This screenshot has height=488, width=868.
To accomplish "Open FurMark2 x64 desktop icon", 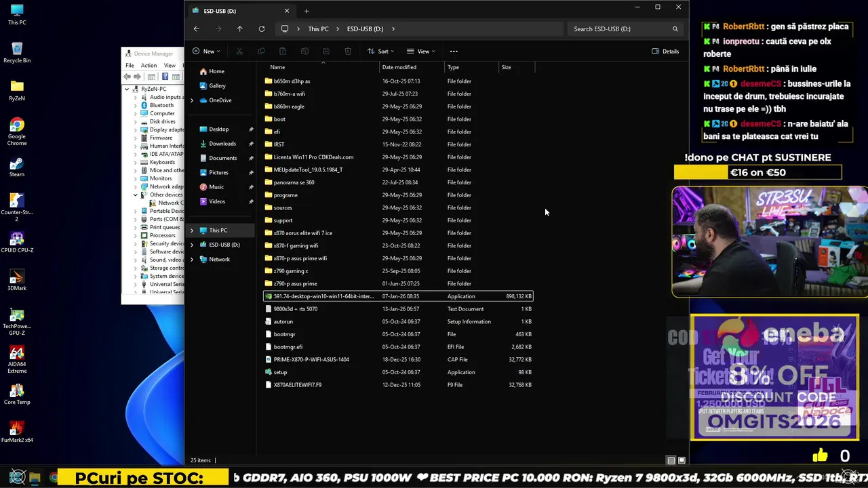I will 17,432.
